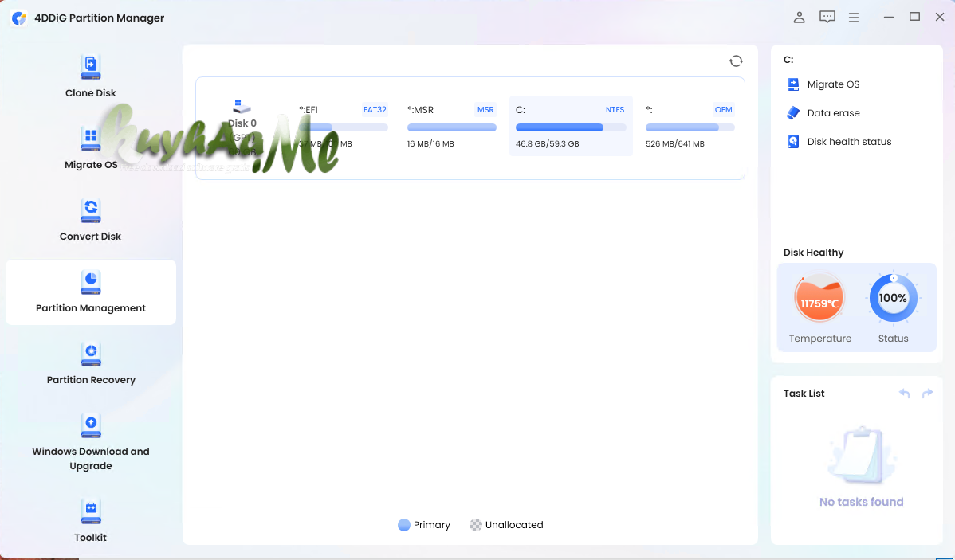Select the Migrate OS sidebar icon

(91, 139)
